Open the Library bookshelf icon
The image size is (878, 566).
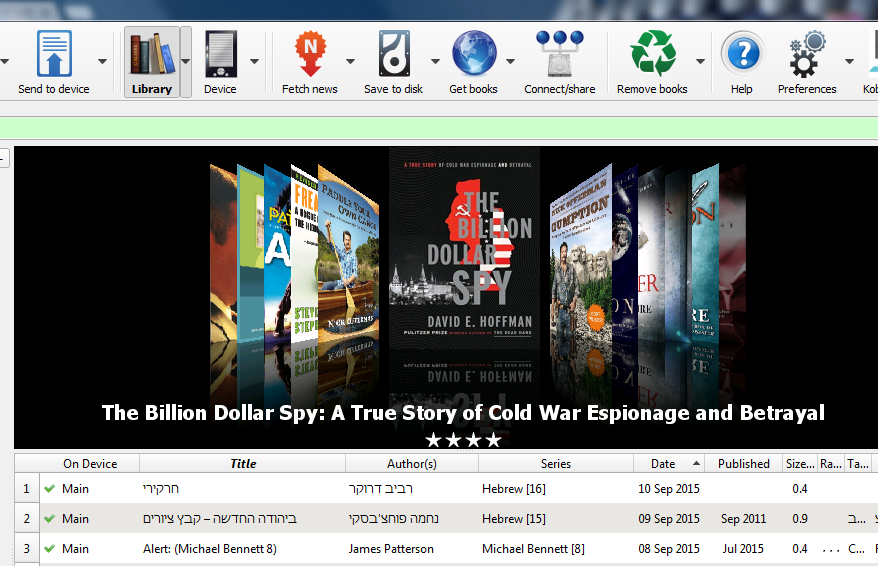tap(152, 54)
